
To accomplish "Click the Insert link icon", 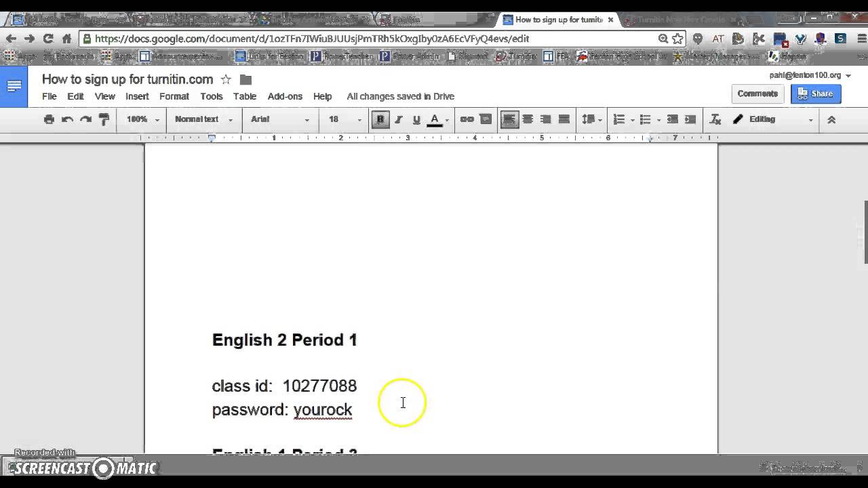I will click(x=467, y=119).
